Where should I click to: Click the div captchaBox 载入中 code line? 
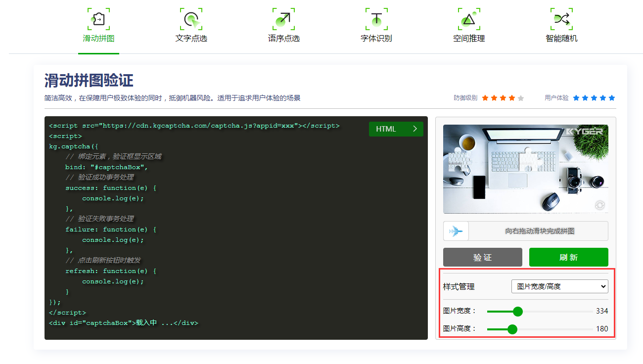click(x=123, y=323)
